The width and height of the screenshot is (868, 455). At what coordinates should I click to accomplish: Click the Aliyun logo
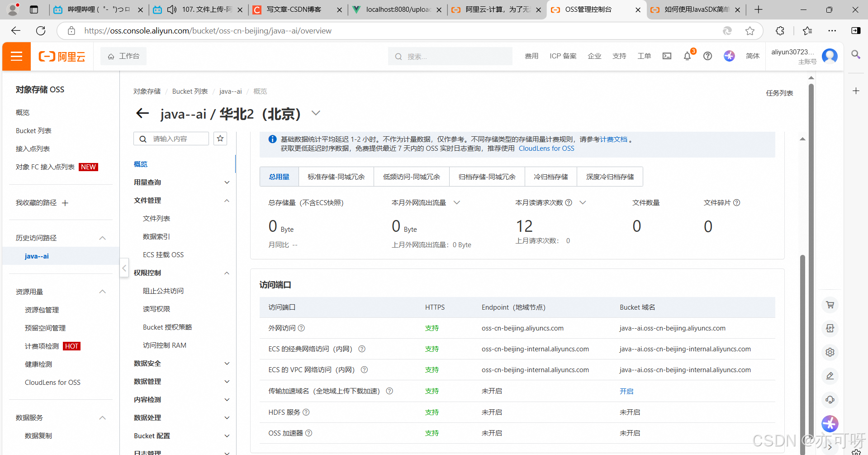[x=62, y=56]
